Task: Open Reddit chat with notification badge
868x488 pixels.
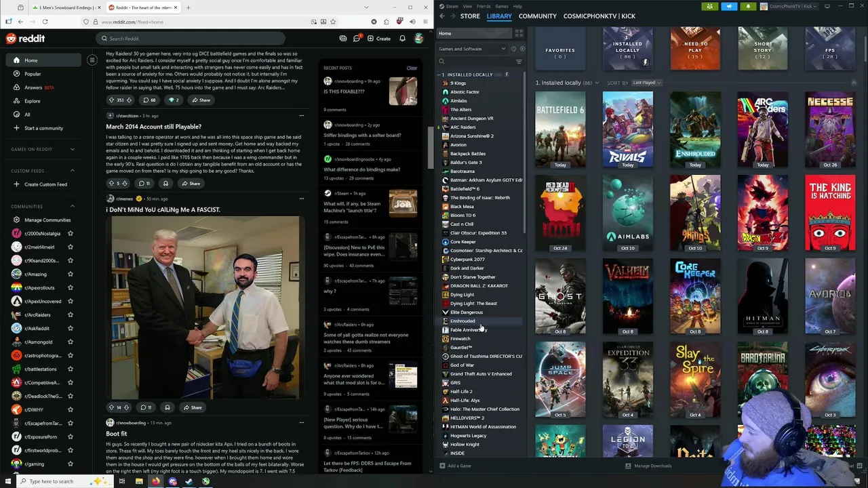Action: tap(357, 39)
